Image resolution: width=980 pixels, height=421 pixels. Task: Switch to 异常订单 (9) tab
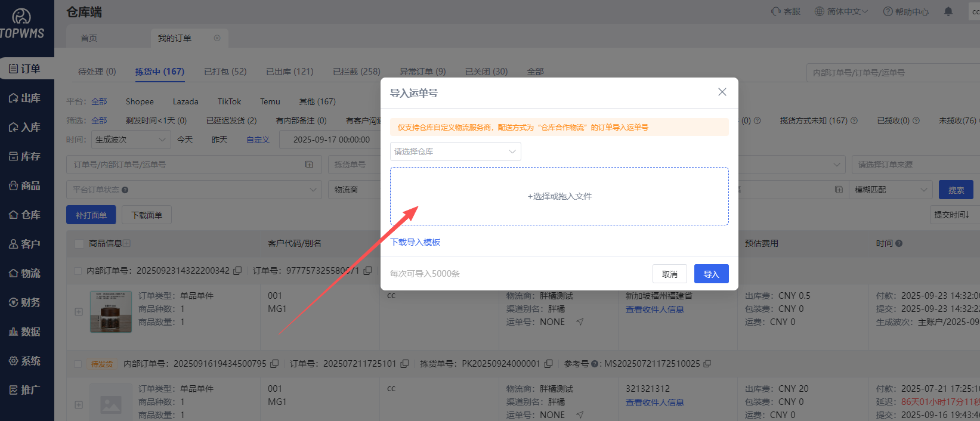pyautogui.click(x=423, y=72)
